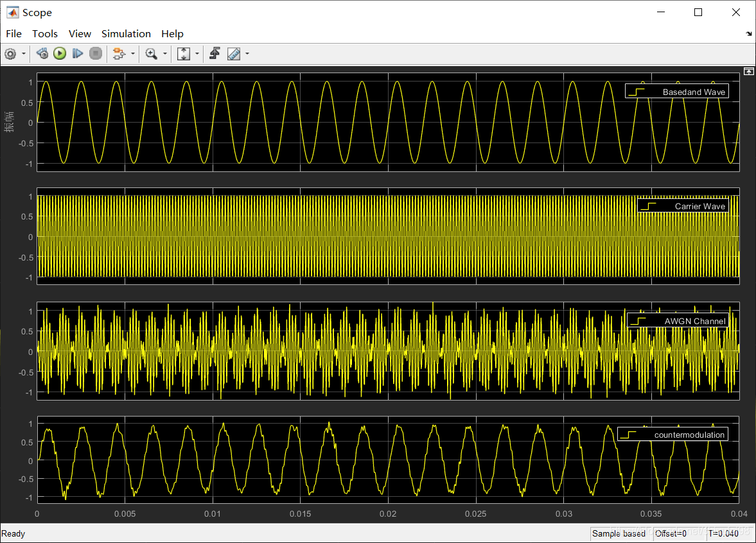
Task: Click the 0.005 x-axis tick label
Action: coord(125,513)
